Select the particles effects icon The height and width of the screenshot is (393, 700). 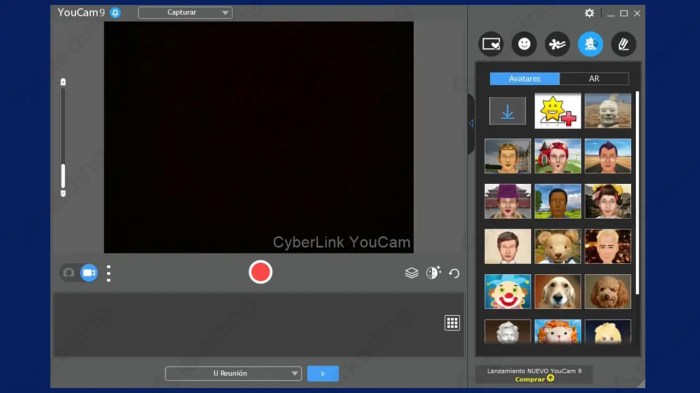click(x=557, y=44)
